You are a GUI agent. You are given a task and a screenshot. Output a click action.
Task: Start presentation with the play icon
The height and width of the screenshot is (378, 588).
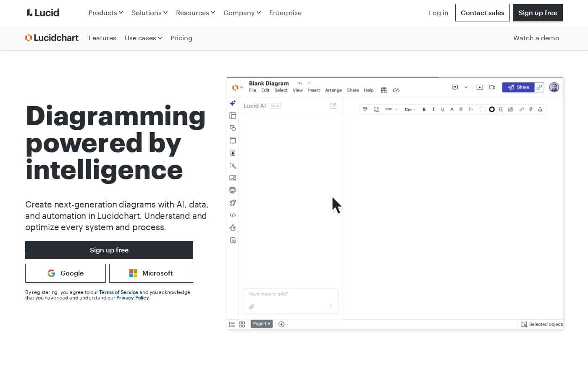coord(480,87)
